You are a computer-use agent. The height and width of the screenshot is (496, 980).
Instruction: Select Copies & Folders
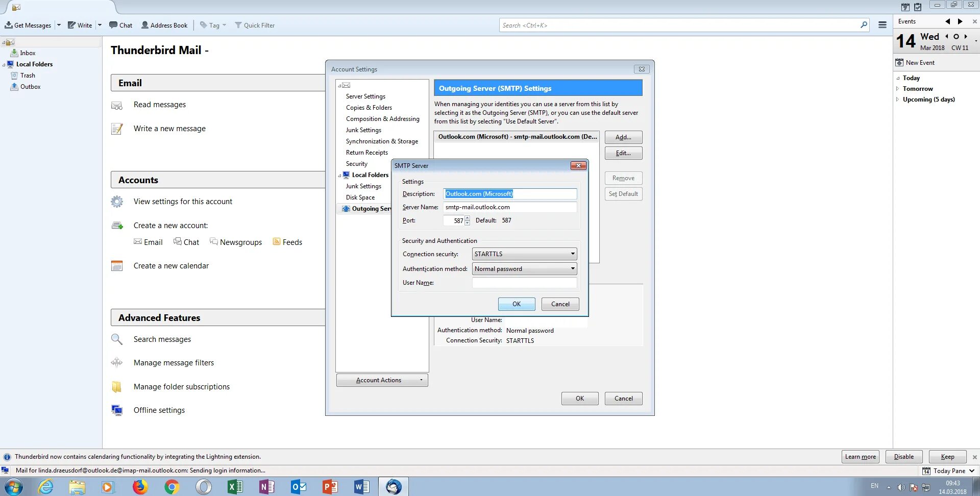coord(369,108)
